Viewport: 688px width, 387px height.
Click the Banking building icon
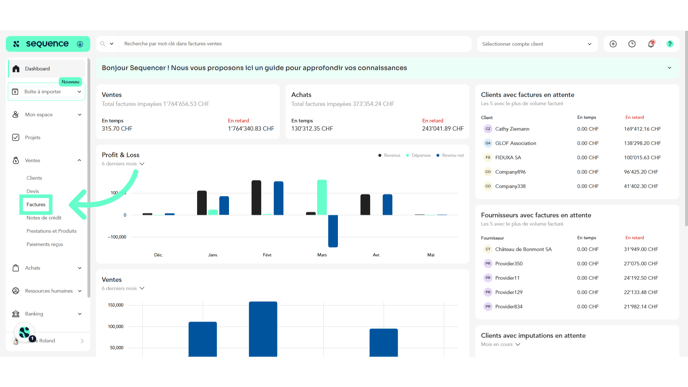15,314
